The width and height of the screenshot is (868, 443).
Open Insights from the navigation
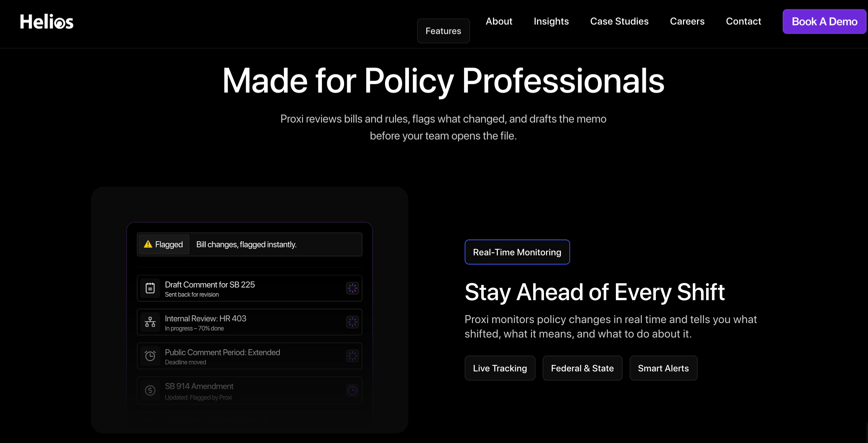pos(551,22)
